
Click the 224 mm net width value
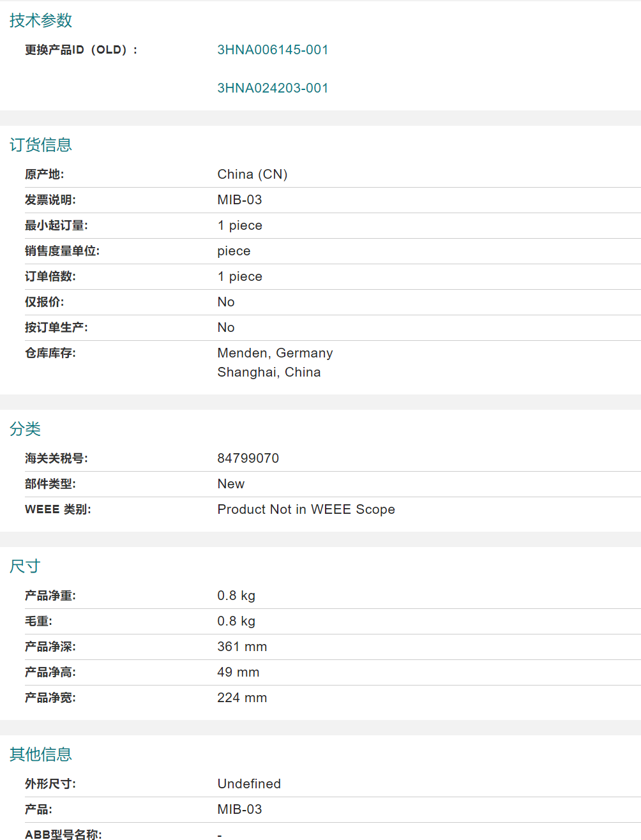[242, 698]
